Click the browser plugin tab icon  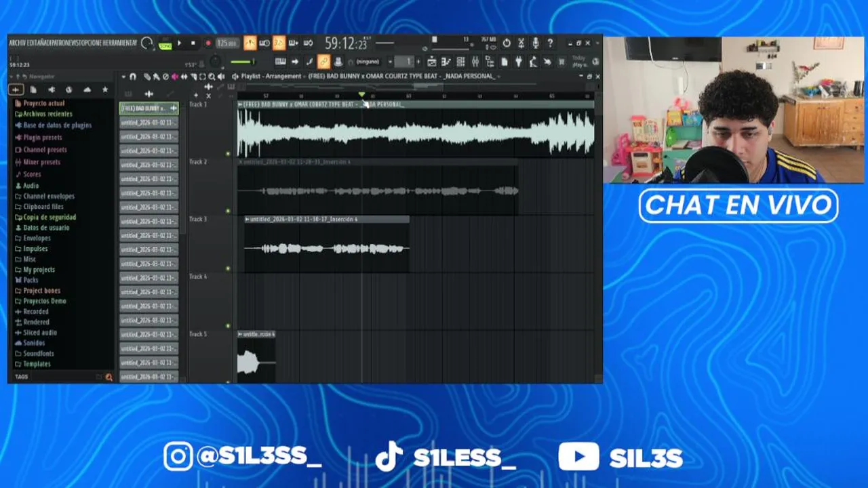51,89
